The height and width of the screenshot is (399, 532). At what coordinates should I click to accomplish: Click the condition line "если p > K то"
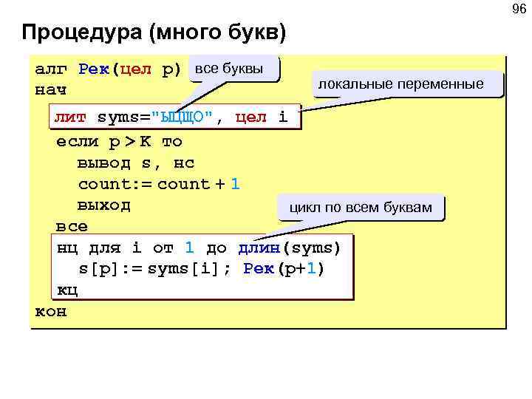click(119, 142)
